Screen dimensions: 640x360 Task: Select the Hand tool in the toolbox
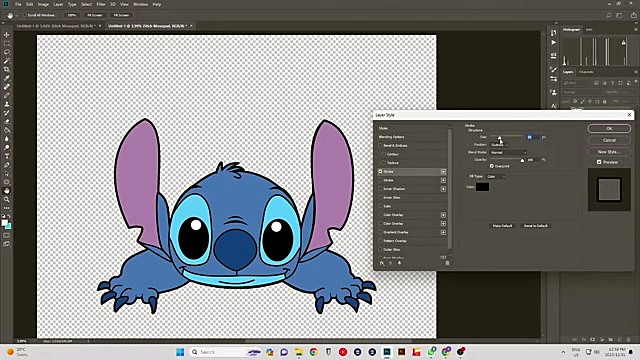click(x=7, y=191)
